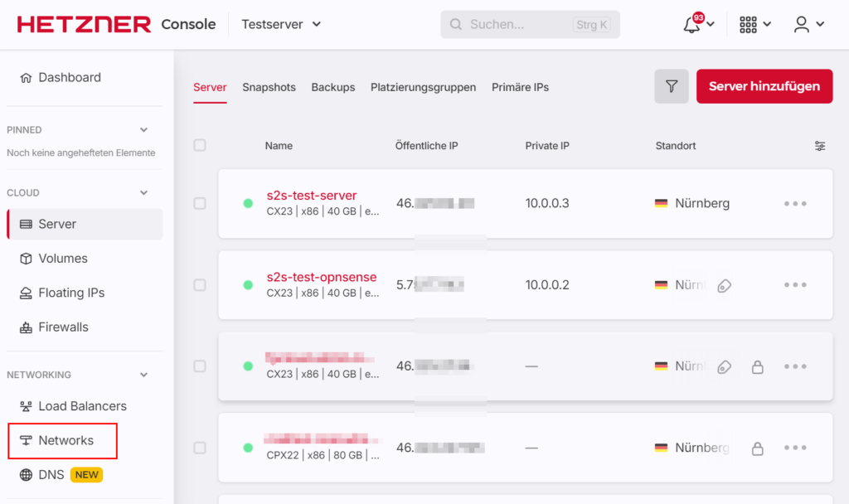Click the filter funnel icon button
The image size is (849, 504).
[672, 86]
